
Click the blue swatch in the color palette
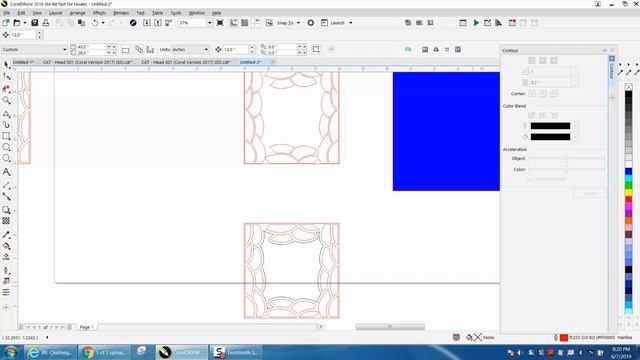629,171
